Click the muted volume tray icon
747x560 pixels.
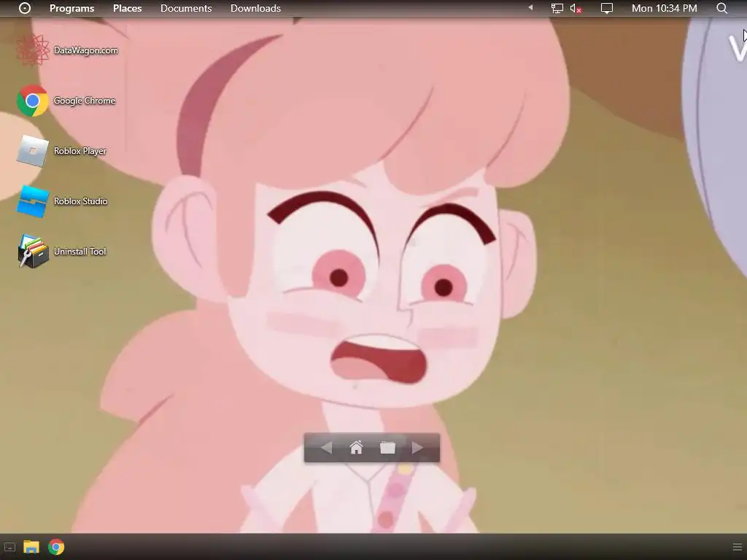[x=576, y=9]
